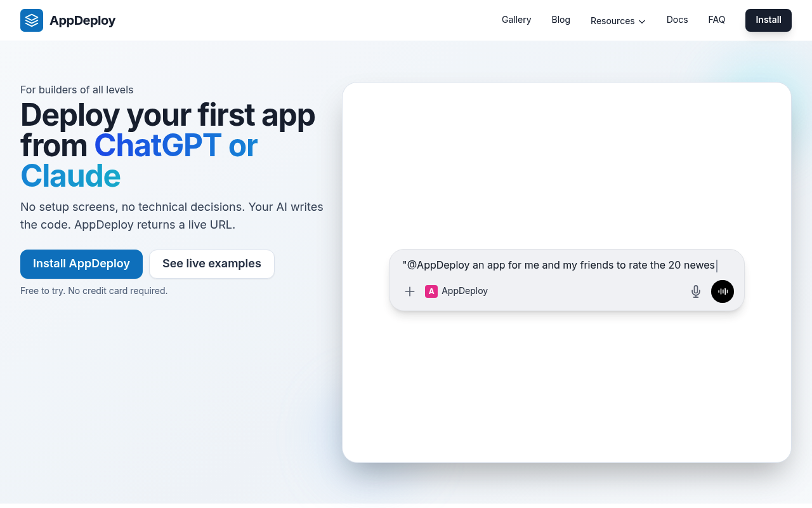Open the Gallery page
The width and height of the screenshot is (812, 508).
pyautogui.click(x=516, y=20)
